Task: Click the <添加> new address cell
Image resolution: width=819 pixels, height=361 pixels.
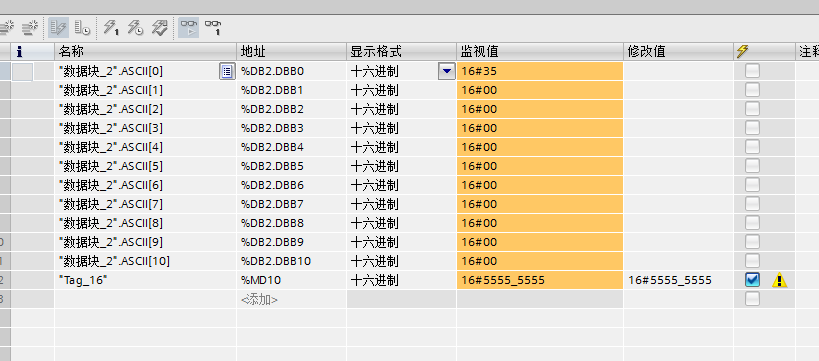Action: click(291, 299)
